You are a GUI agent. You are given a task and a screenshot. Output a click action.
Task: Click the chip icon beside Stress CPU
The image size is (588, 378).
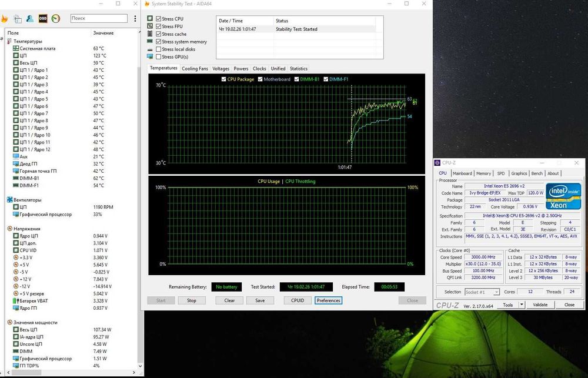(x=150, y=18)
